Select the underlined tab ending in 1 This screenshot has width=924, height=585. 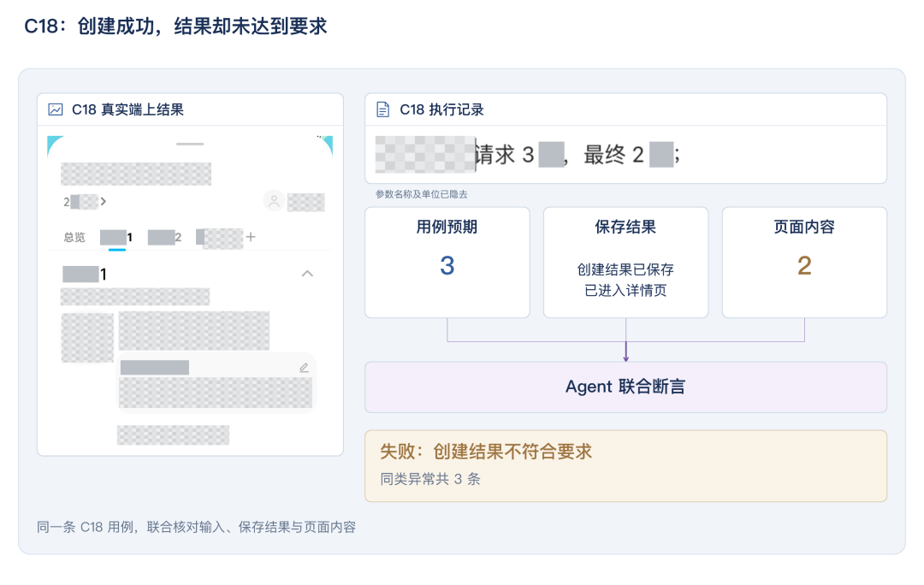(116, 238)
